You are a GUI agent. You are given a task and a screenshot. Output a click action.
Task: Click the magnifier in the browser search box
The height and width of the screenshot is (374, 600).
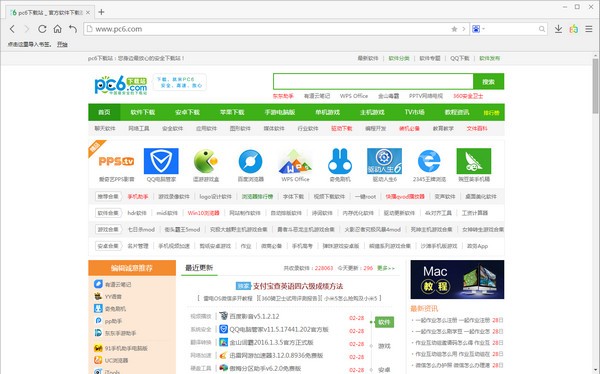(542, 29)
